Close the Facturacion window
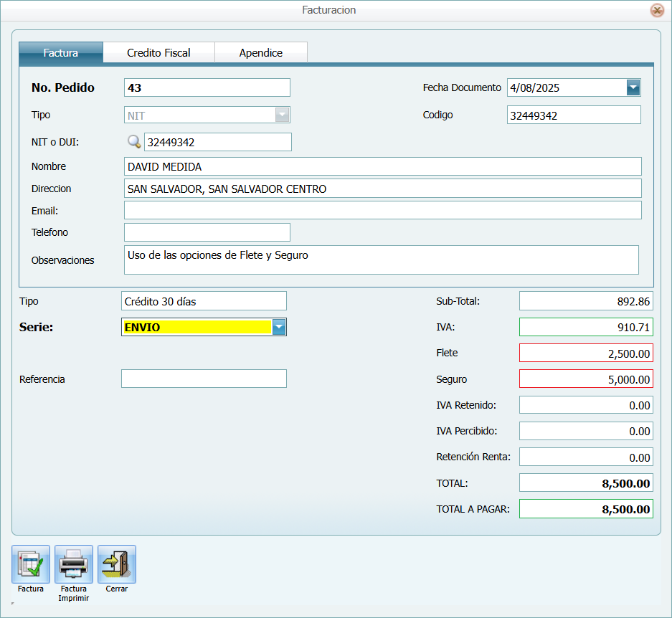The height and width of the screenshot is (618, 672). (x=656, y=10)
